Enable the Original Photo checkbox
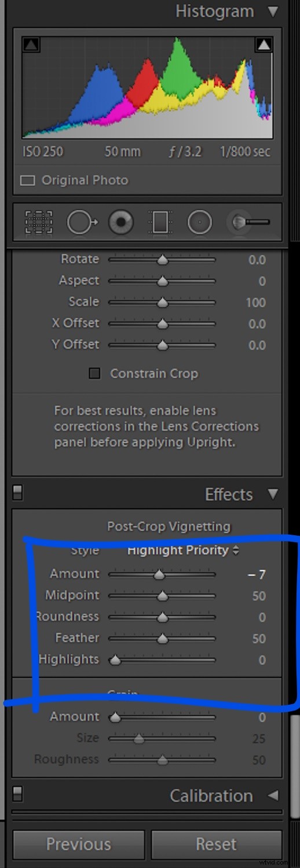Viewport: 300px width, 868px height. click(27, 181)
